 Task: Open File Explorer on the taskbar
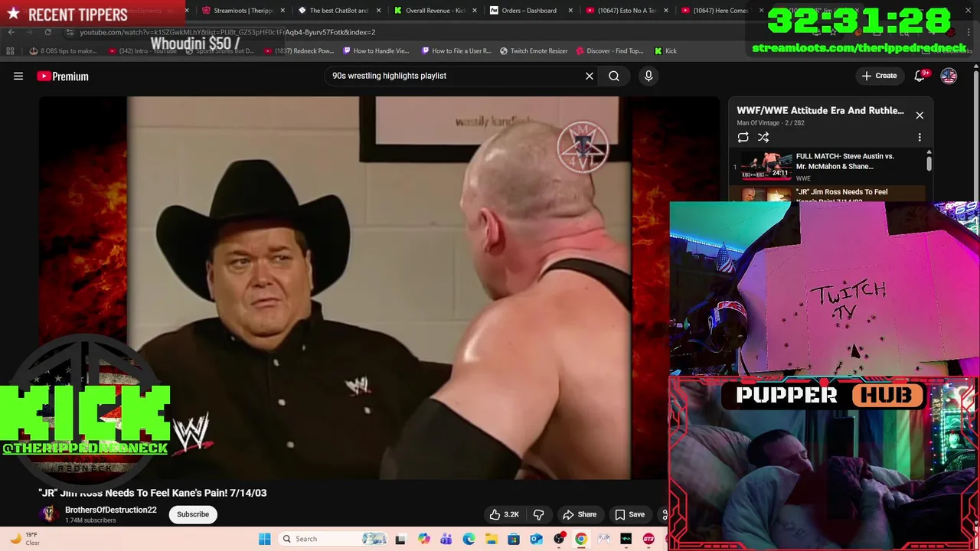(x=491, y=539)
